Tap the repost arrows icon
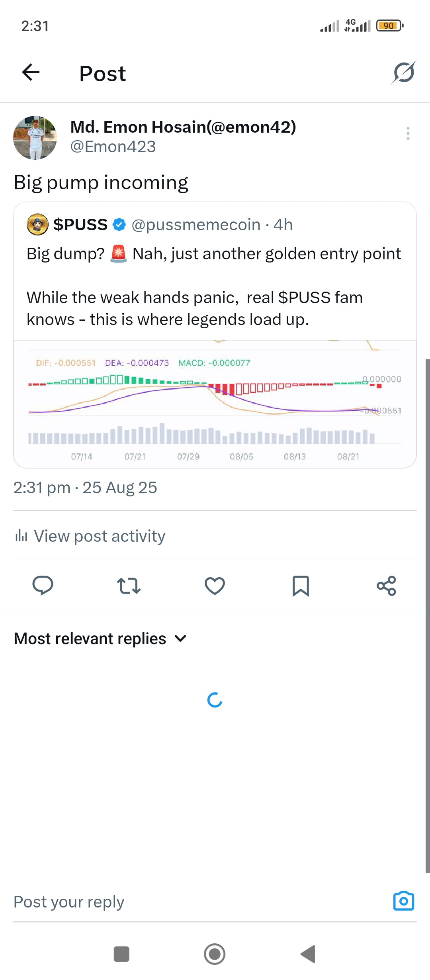Image resolution: width=430 pixels, height=980 pixels. click(x=129, y=586)
